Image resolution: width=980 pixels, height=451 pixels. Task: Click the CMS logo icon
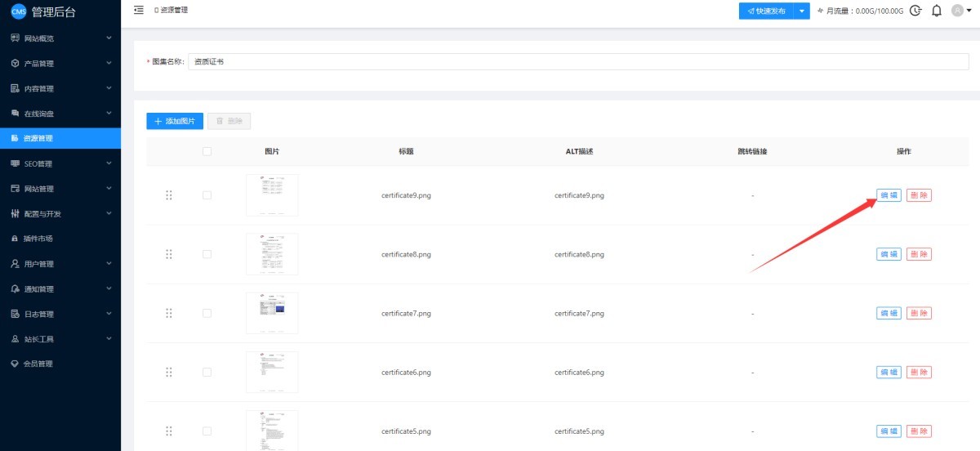click(x=18, y=11)
